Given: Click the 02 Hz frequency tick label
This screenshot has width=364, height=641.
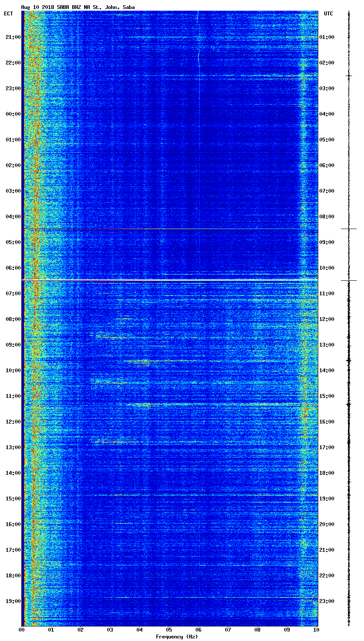Looking at the screenshot, I should [x=81, y=630].
